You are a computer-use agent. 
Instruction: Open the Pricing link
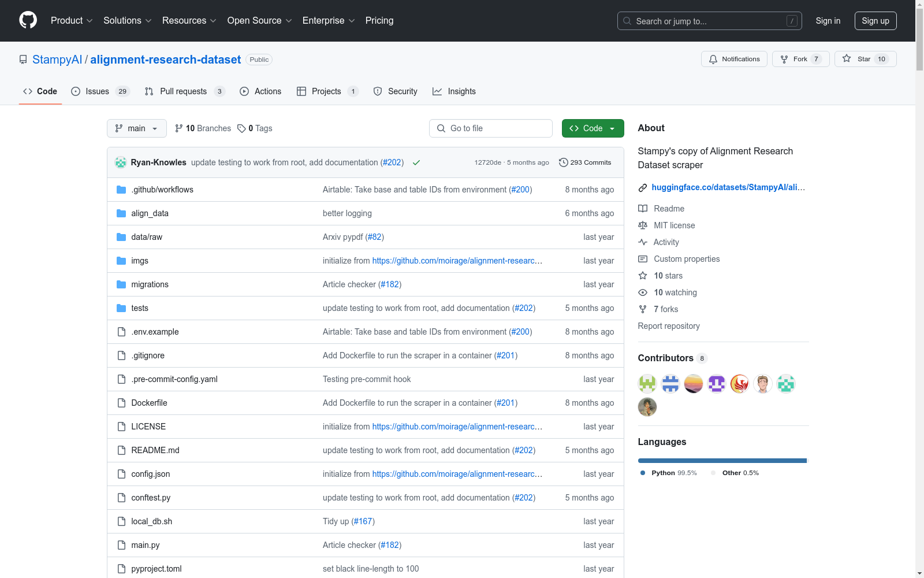point(379,21)
